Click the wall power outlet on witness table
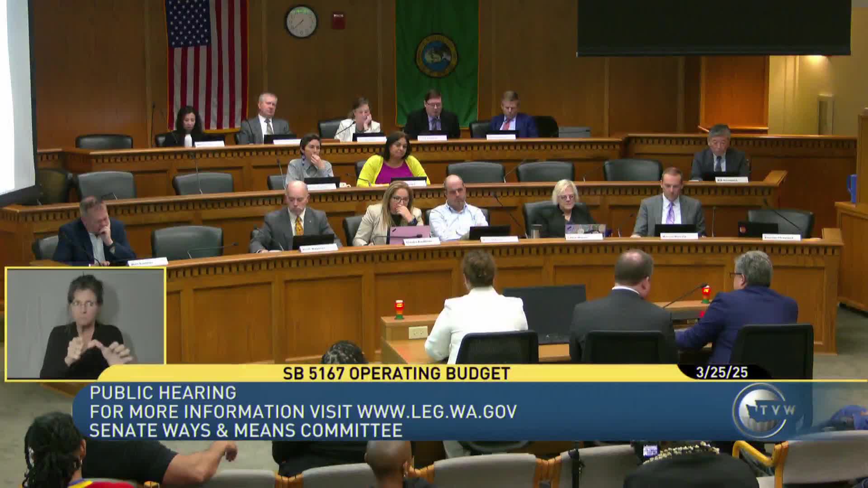 tap(418, 333)
